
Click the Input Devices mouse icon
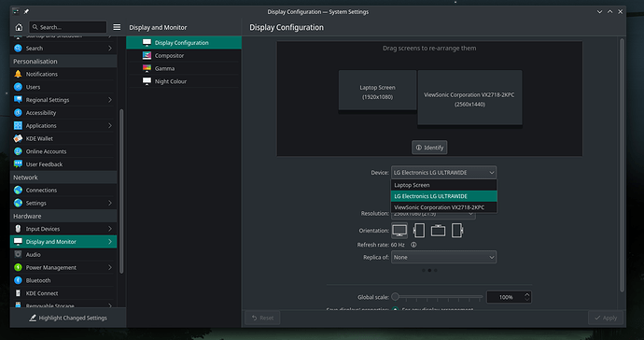18,229
